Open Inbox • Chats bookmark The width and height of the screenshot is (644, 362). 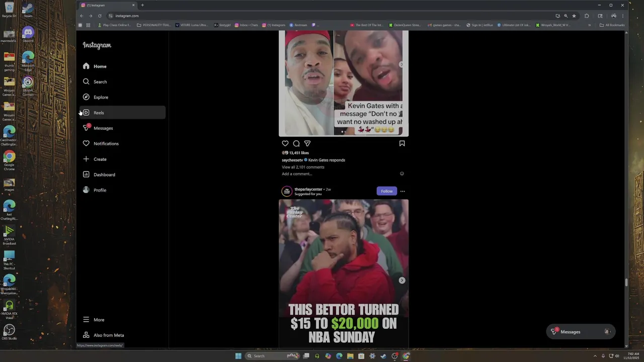tap(247, 25)
